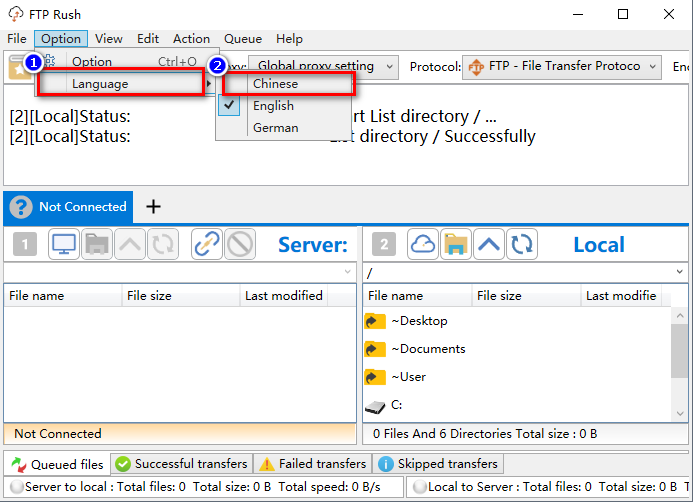Click local list scrollbar down arrow

point(680,414)
